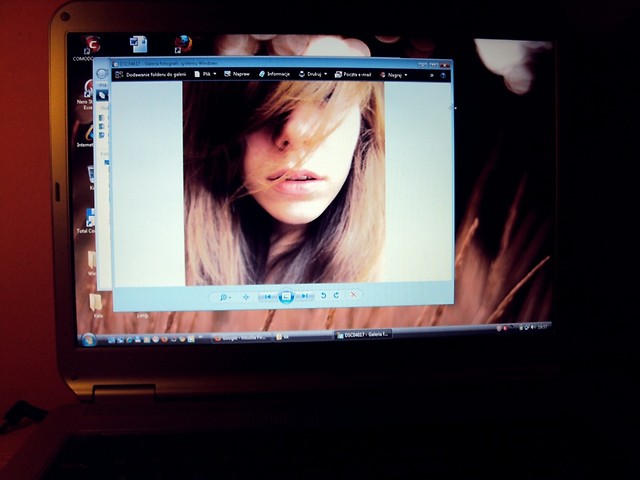Viewport: 640px width, 480px height.
Task: Open the Photo Gallery help icon
Action: coord(443,76)
